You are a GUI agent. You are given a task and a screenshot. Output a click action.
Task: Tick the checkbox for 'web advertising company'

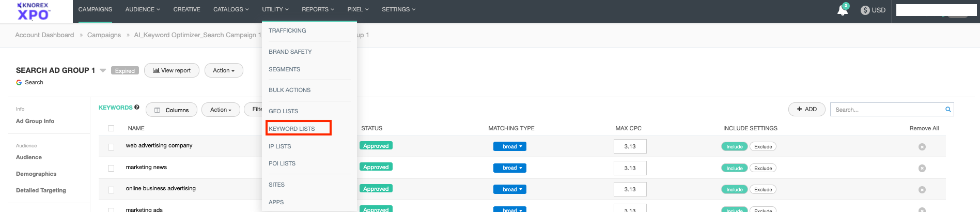point(111,147)
